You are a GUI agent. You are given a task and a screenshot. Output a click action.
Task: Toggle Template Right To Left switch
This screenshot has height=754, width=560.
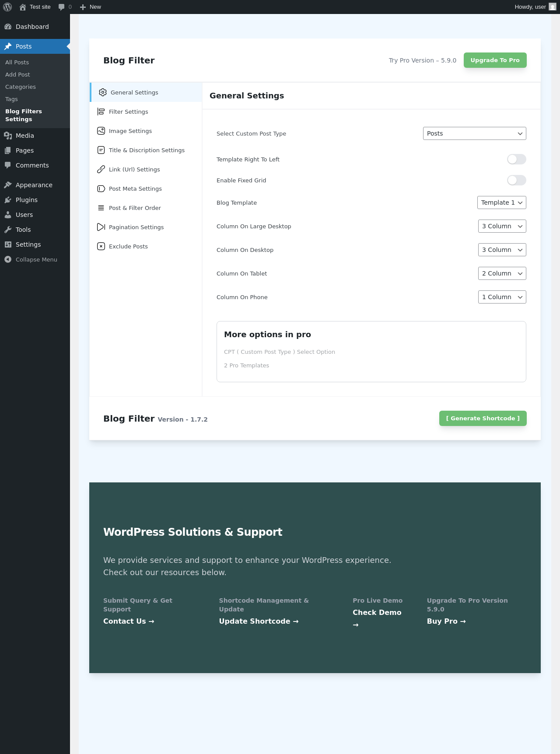[516, 159]
